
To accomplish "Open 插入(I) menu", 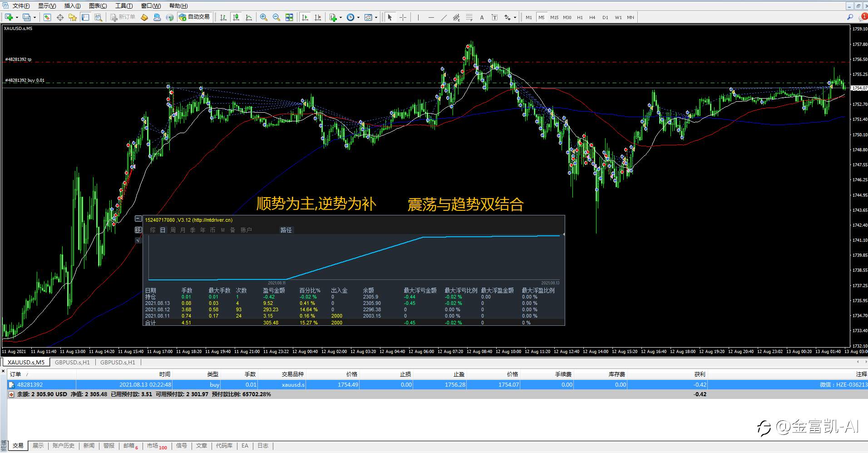I will pos(72,6).
